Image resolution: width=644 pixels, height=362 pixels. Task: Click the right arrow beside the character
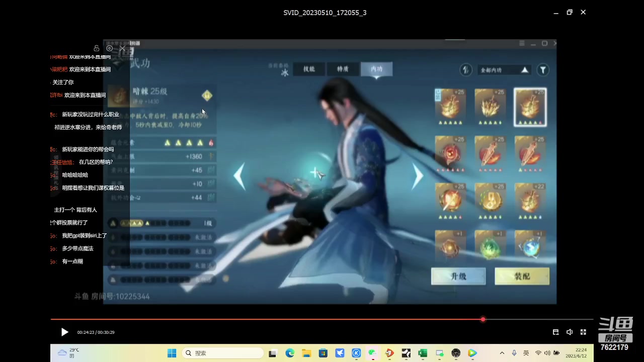click(x=418, y=176)
